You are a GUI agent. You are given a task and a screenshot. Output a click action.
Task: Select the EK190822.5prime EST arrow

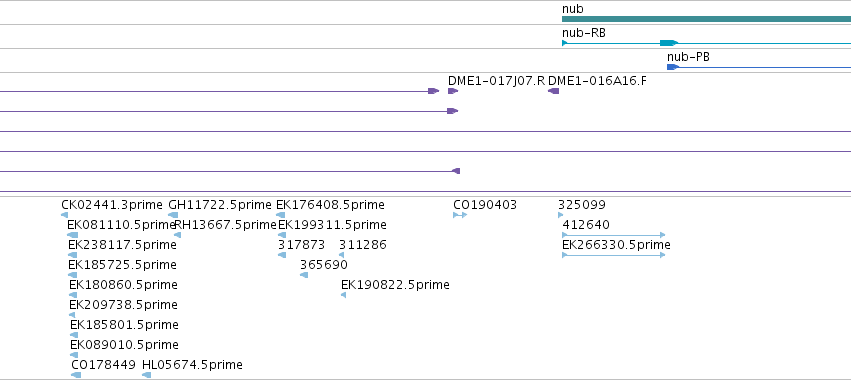344,295
